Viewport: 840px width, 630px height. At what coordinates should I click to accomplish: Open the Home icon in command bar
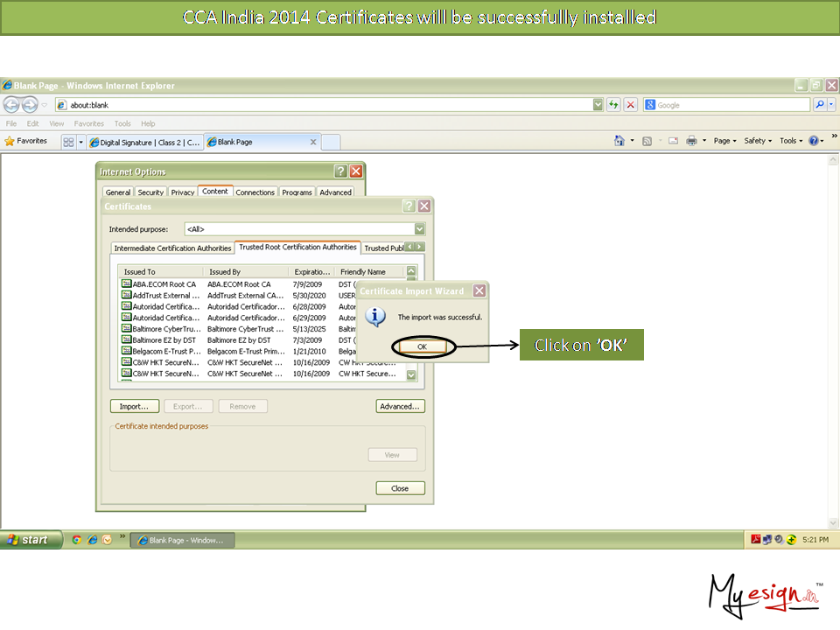(619, 141)
